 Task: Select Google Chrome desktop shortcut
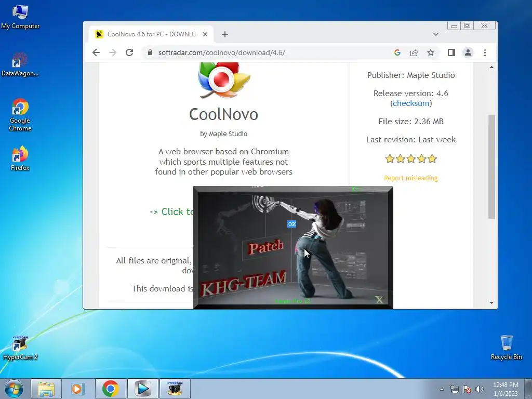click(x=20, y=115)
